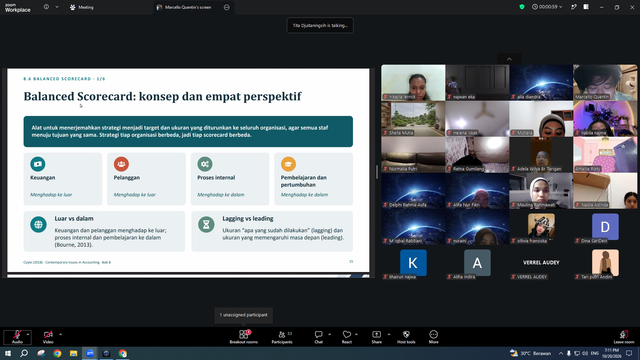Image resolution: width=640 pixels, height=360 pixels.
Task: Click the Zoom app icon on taskbar
Action: point(90,353)
